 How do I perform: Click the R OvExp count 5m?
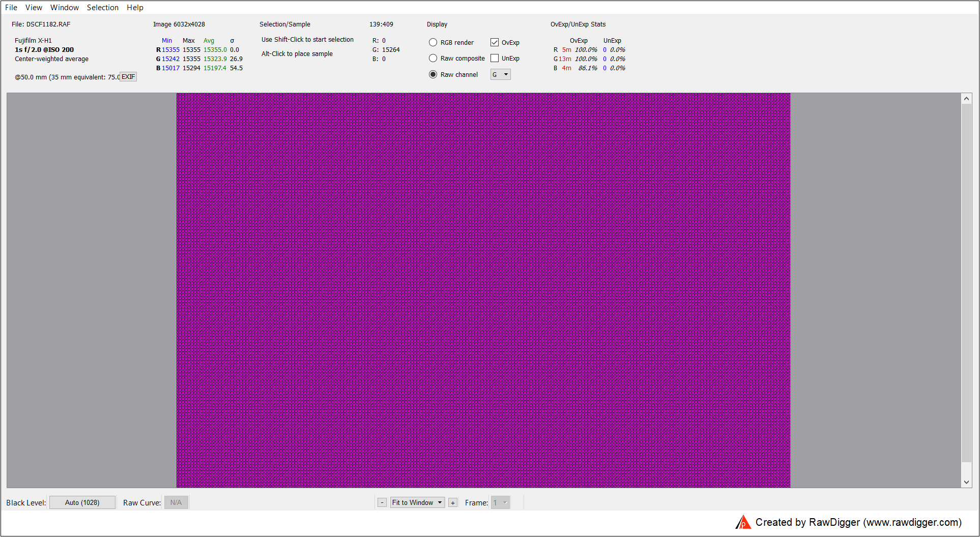(x=566, y=50)
